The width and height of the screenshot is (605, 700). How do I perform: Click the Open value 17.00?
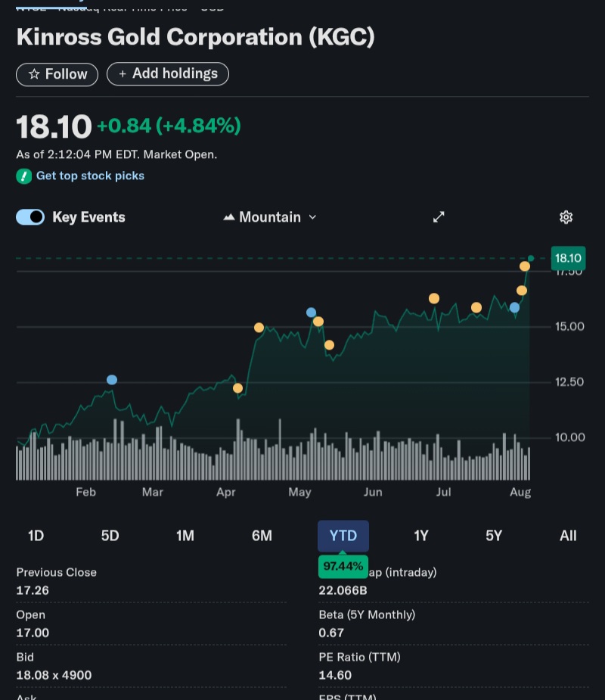[x=33, y=633]
